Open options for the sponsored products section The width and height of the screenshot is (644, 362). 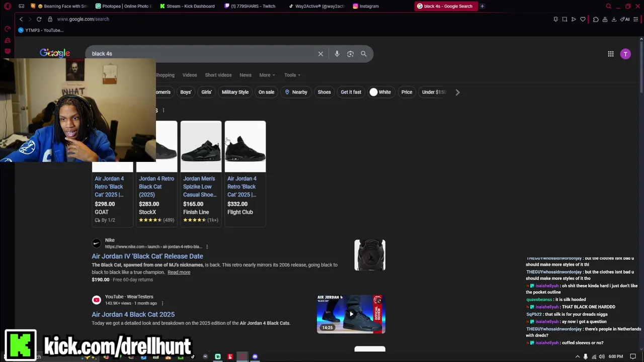163,110
